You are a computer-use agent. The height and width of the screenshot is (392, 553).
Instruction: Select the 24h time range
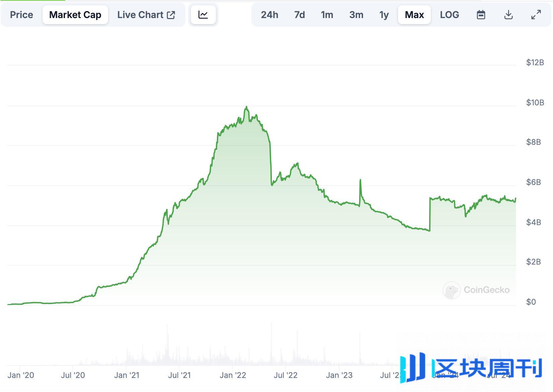[269, 15]
